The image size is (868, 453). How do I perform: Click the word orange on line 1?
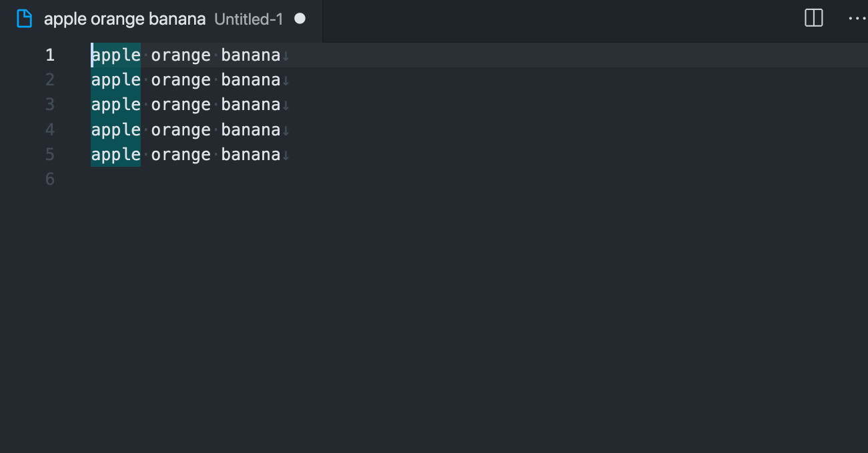point(181,55)
